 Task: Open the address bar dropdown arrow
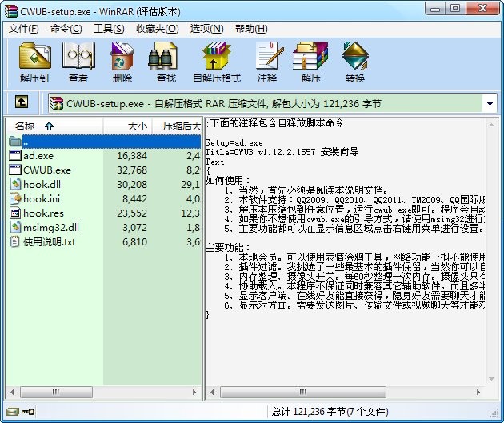click(x=490, y=103)
